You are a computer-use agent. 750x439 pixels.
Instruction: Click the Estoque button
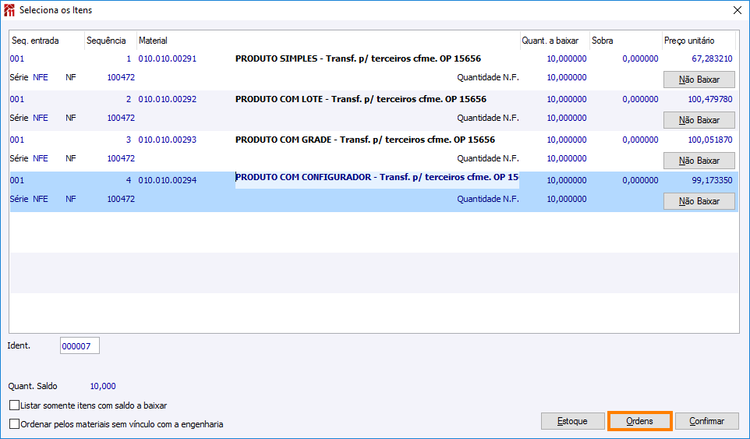[x=573, y=421]
